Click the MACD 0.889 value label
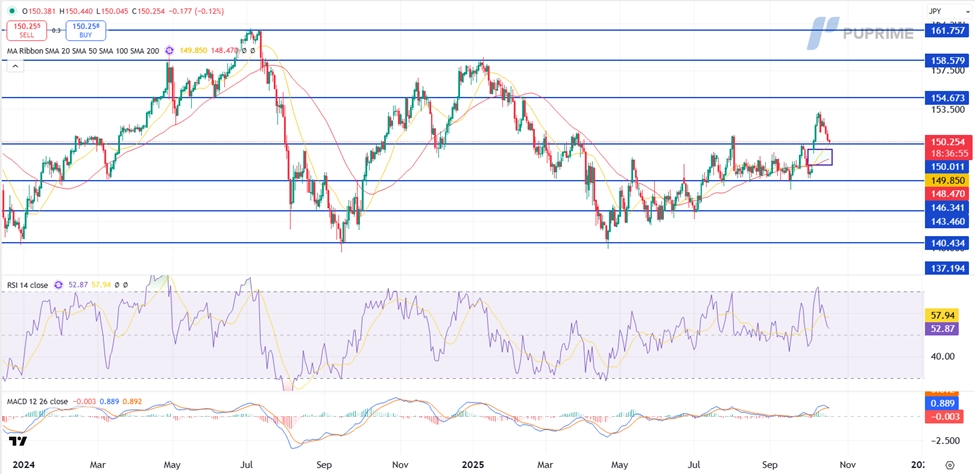This screenshot has width=975, height=474. coord(944,402)
